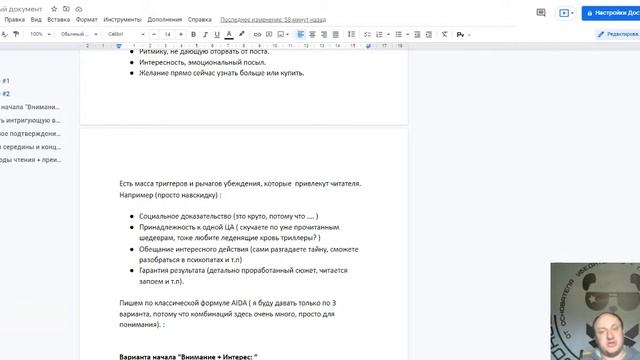Open the numbered list dropdown arrow
This screenshot has width=640, height=360.
pos(388,35)
